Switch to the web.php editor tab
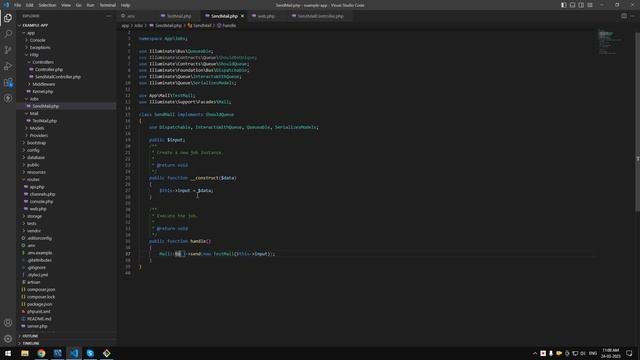 point(266,16)
